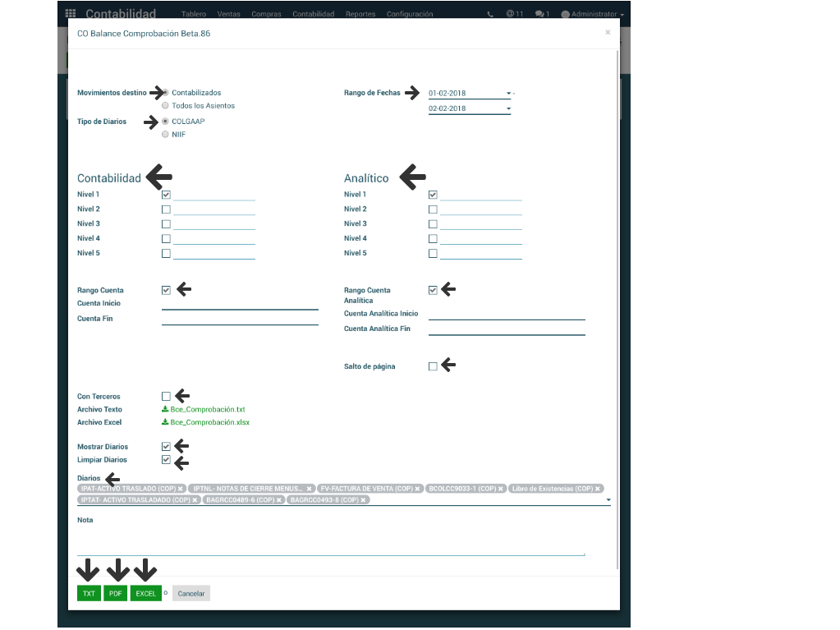The width and height of the screenshot is (840, 630).
Task: Download the Bce_Comprobación.txt file link
Action: coord(208,409)
